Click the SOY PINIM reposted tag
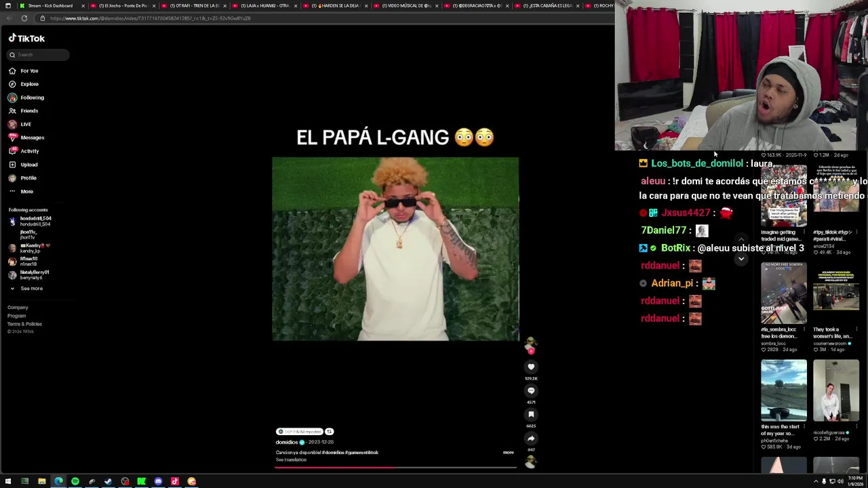This screenshot has height=488, width=868. (299, 432)
